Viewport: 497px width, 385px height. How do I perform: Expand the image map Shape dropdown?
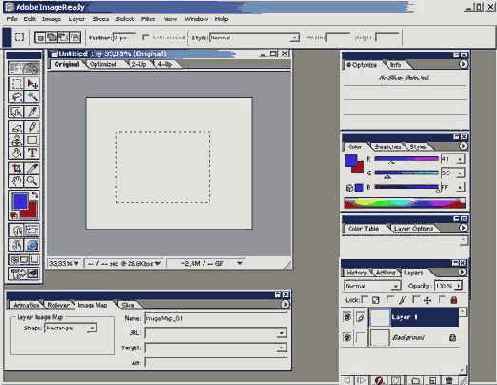(x=70, y=328)
